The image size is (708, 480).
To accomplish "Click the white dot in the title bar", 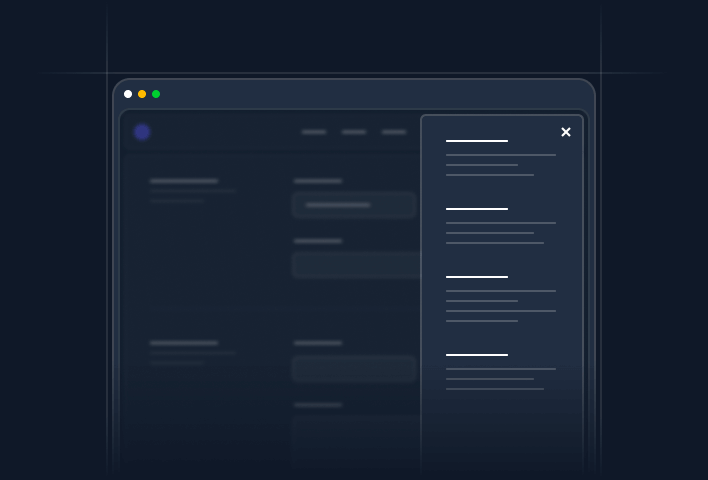I will click(x=128, y=94).
